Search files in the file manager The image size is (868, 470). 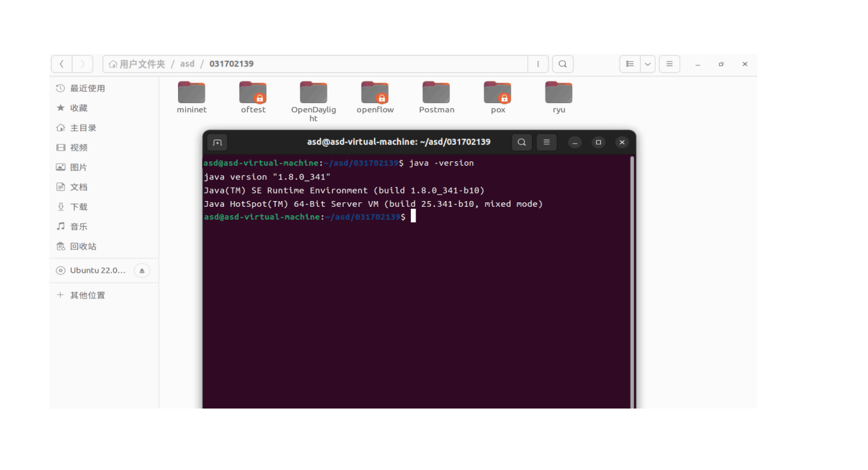[563, 64]
